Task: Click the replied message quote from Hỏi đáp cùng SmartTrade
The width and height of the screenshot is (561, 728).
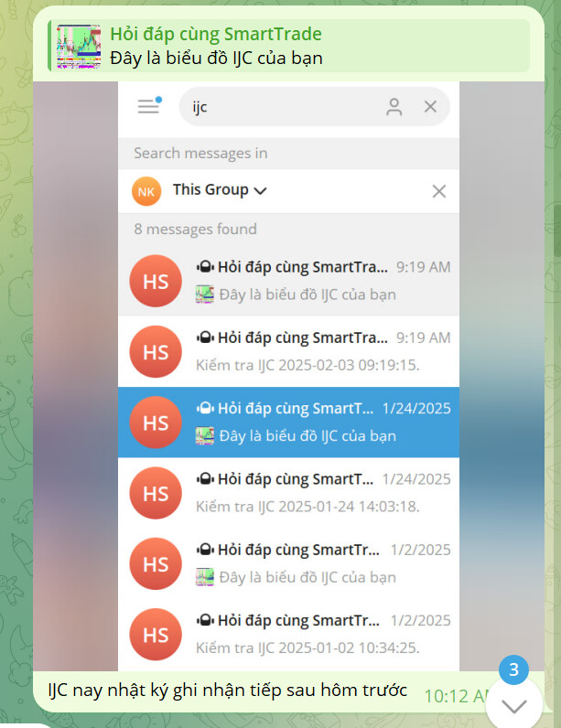Action: (x=289, y=46)
